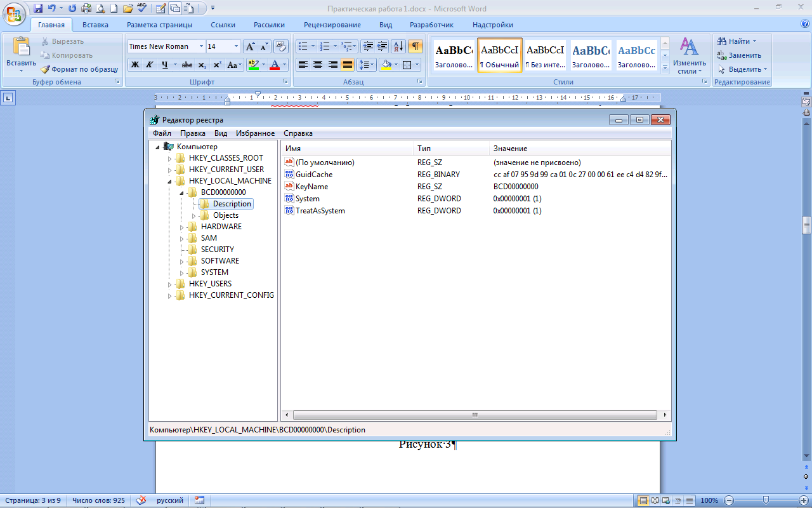Apply superscript x² formatting
812x508 pixels.
pos(217,65)
